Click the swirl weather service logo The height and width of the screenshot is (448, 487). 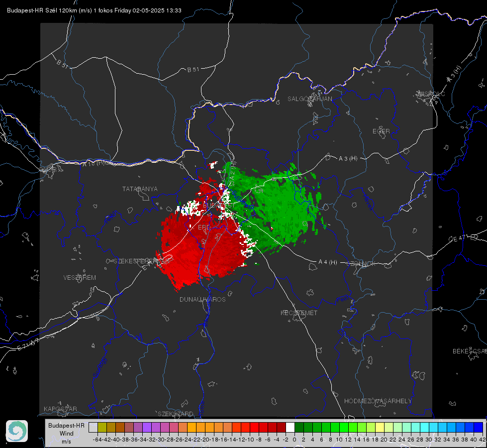(17, 431)
